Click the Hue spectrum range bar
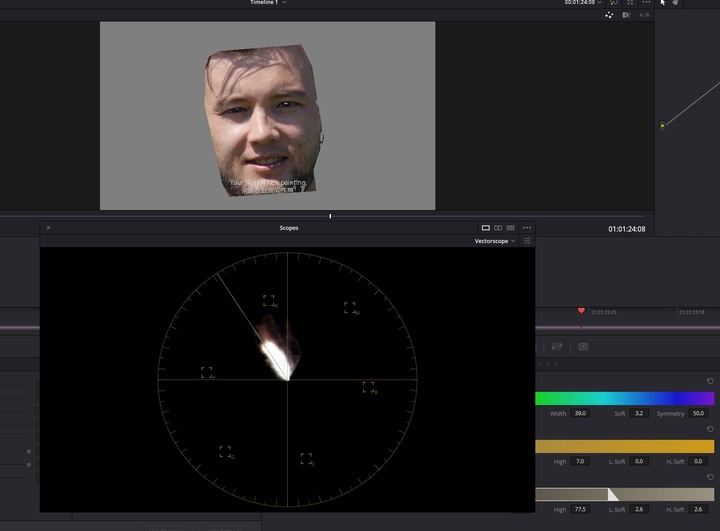This screenshot has height=531, width=720. [x=624, y=398]
